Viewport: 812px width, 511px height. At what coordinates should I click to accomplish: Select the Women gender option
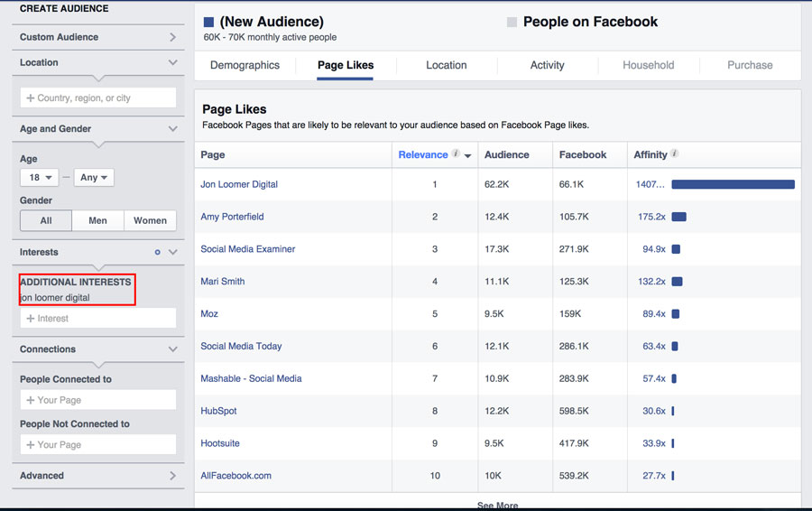tap(150, 220)
